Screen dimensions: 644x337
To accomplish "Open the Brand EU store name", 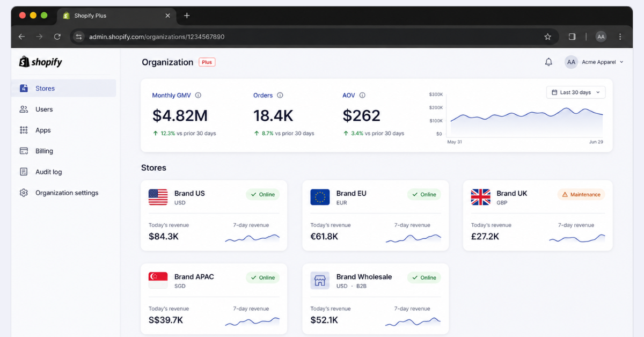I will [x=352, y=193].
